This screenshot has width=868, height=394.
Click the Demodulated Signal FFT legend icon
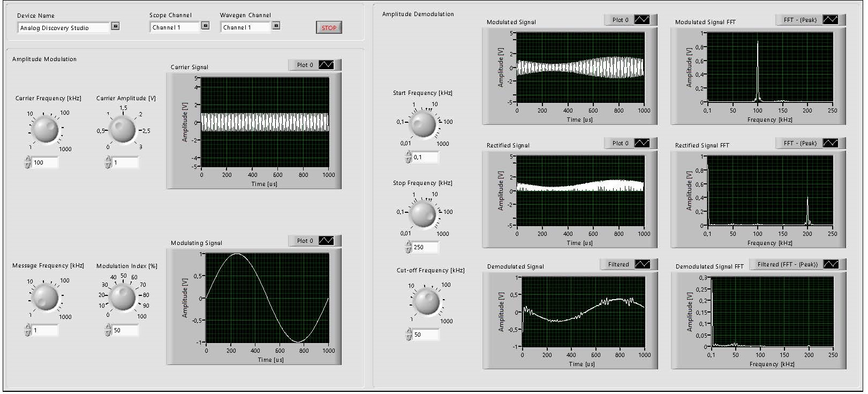[x=831, y=264]
